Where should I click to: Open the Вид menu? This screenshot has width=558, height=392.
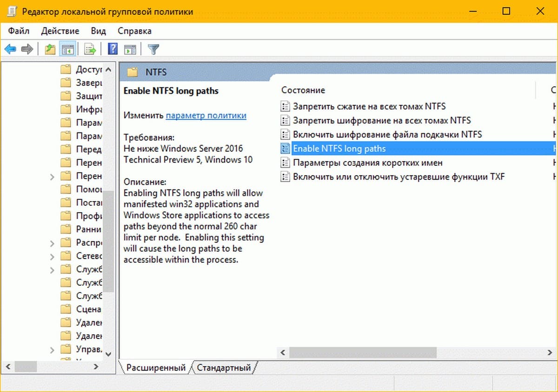tap(99, 31)
